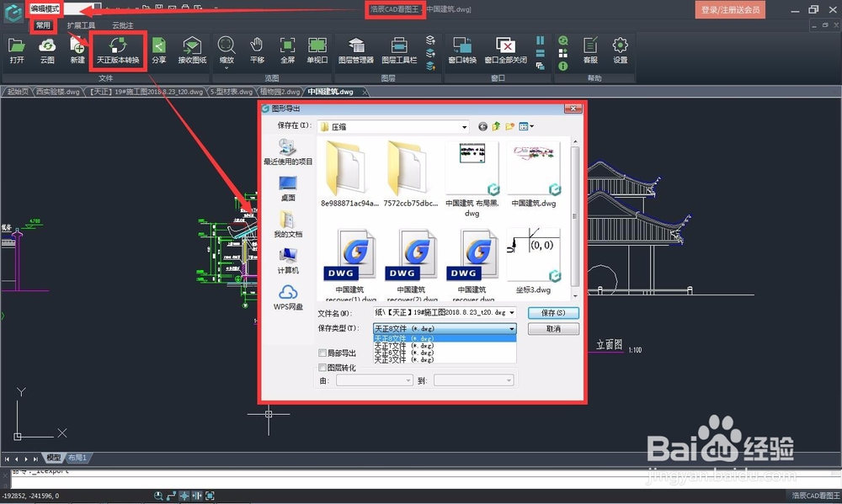Switch to the 云批注 ribbon tab
The height and width of the screenshot is (504, 842).
[x=122, y=25]
